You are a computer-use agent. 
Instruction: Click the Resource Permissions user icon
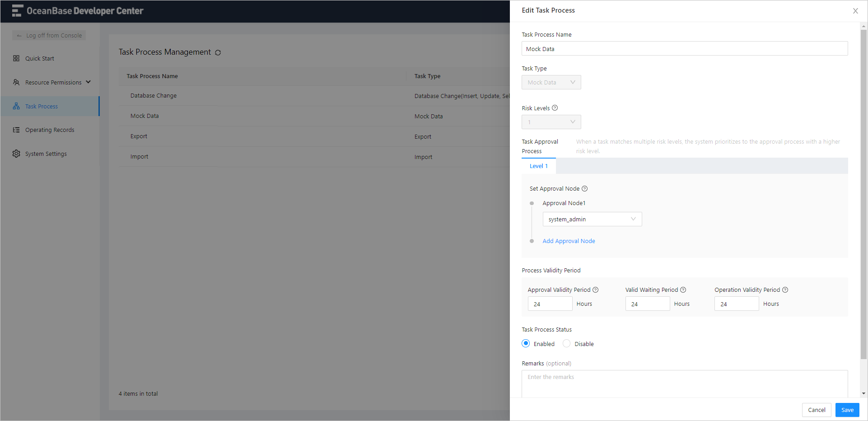coord(16,82)
